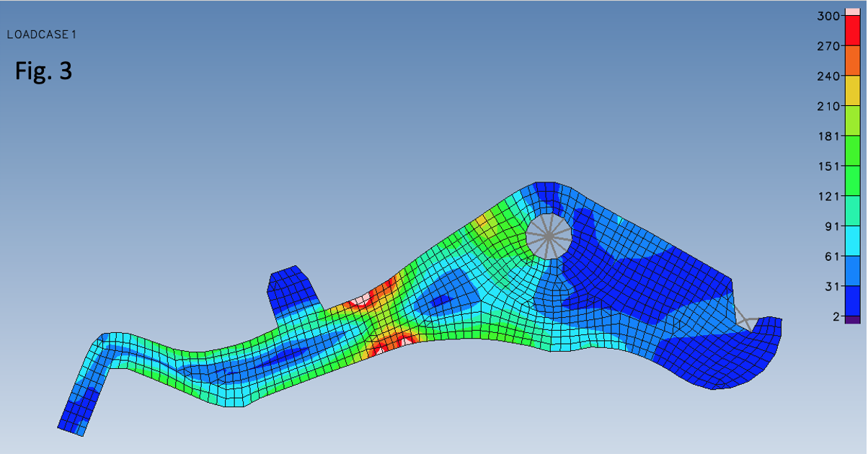Select the orange legend swatch below 270
Viewport: 868px width, 454px height.
852,61
